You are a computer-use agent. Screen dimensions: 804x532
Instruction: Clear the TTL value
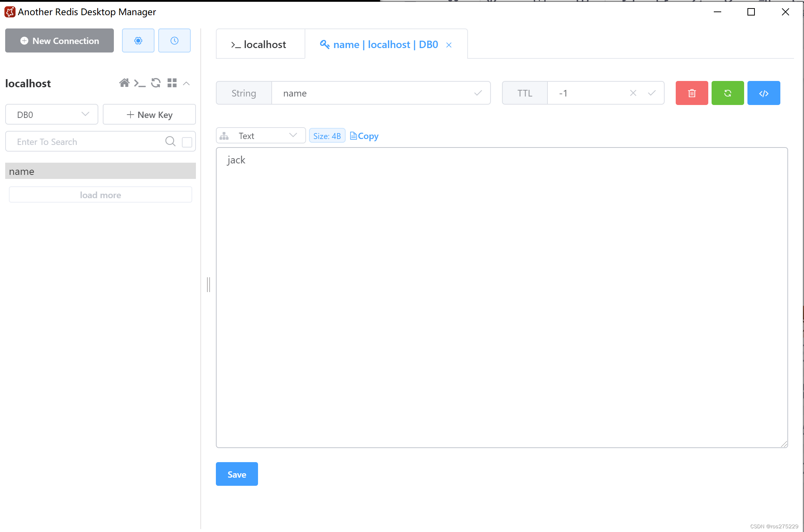(632, 93)
